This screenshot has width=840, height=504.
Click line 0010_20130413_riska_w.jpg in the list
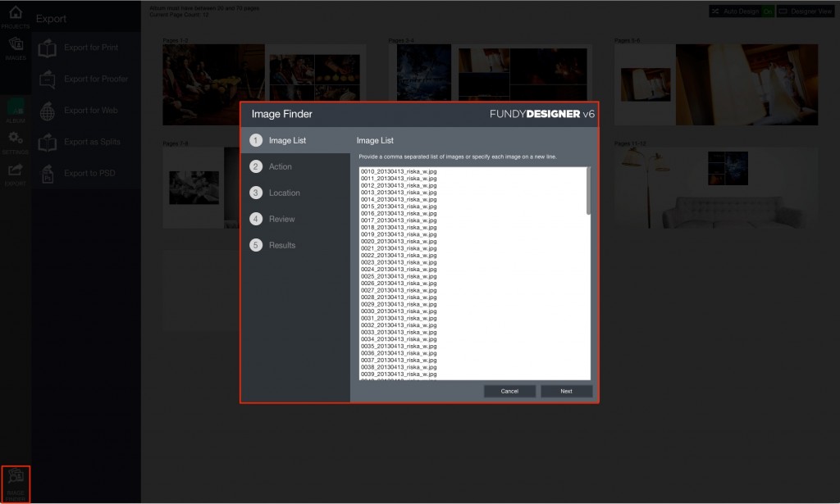click(x=399, y=172)
